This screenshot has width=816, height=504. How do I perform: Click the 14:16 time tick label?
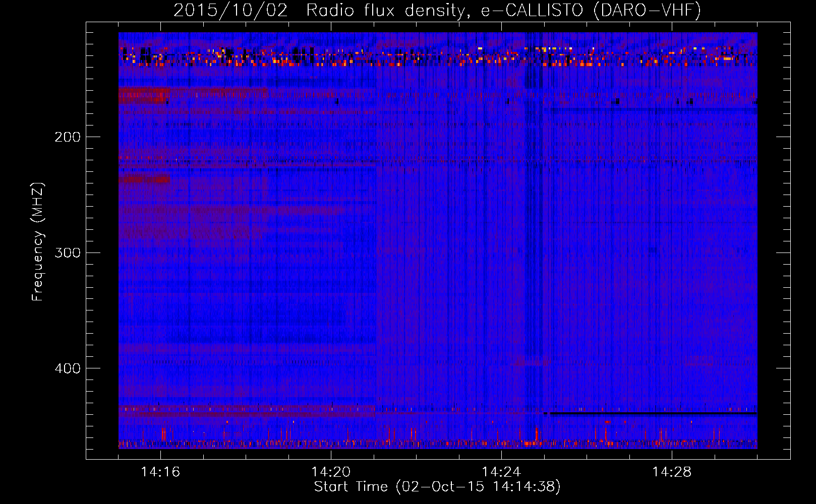[160, 472]
